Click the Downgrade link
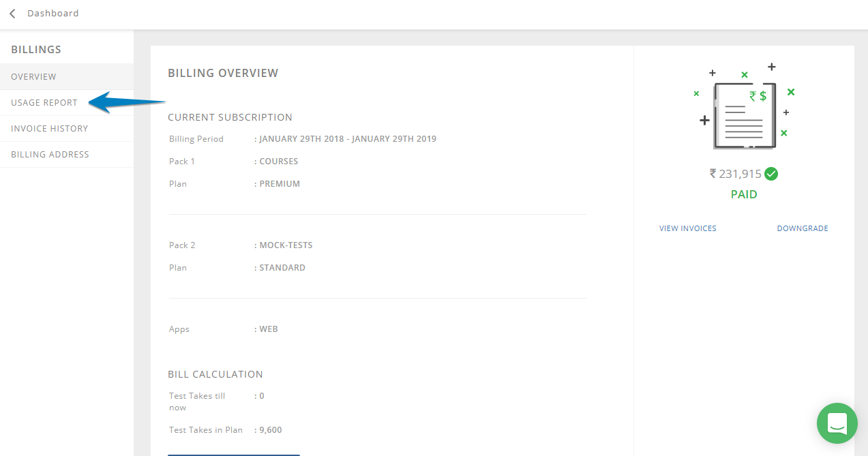The width and height of the screenshot is (868, 456). point(802,228)
